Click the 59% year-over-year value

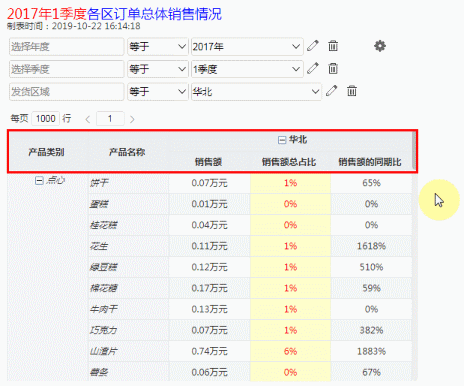(371, 288)
